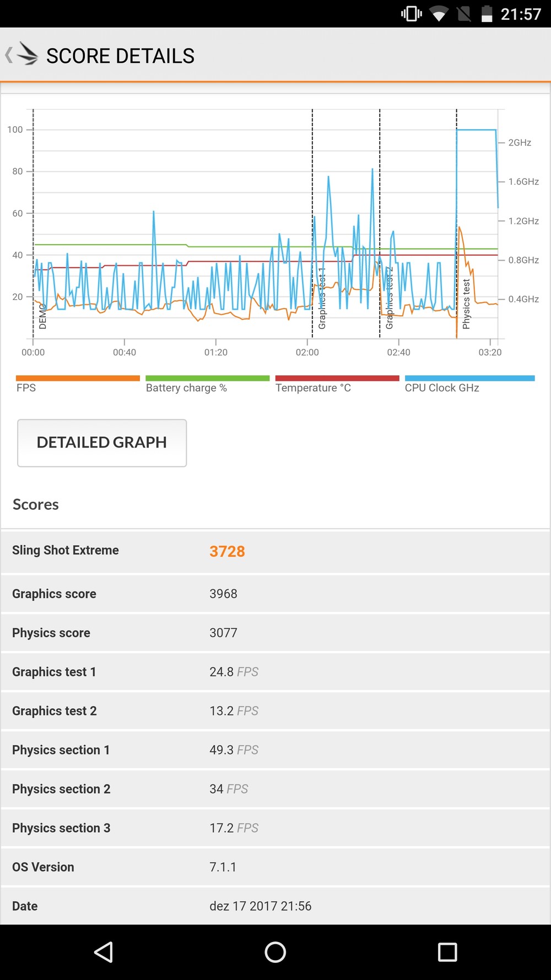Open the DETAILED GRAPH button
Screen dimensions: 551x980
click(x=102, y=443)
